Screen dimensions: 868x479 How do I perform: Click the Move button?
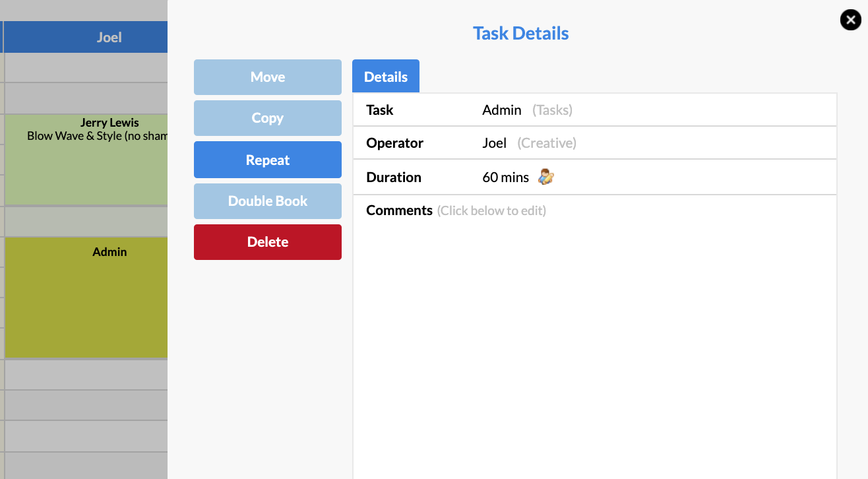click(x=267, y=77)
